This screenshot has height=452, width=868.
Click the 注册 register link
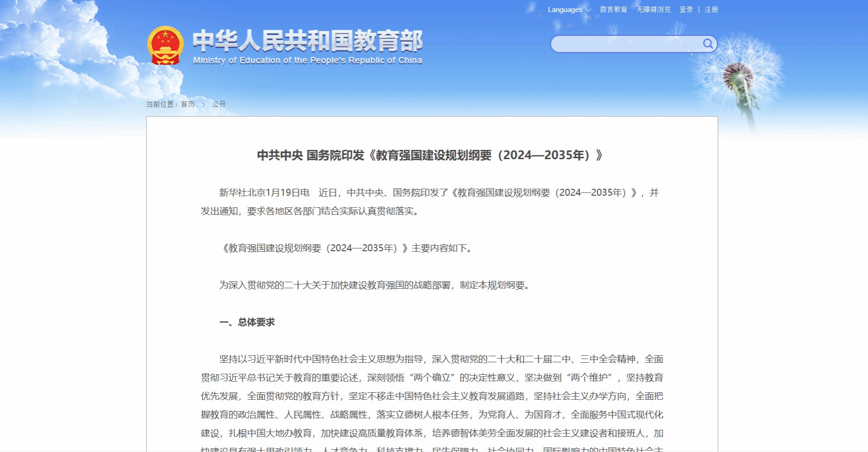(x=711, y=10)
